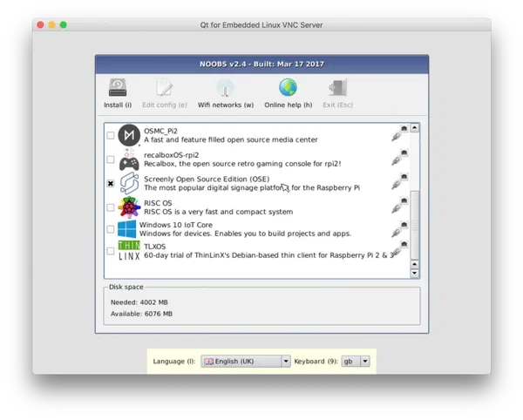Click the Exit (Esc) door icon
The image size is (523, 420).
click(337, 88)
